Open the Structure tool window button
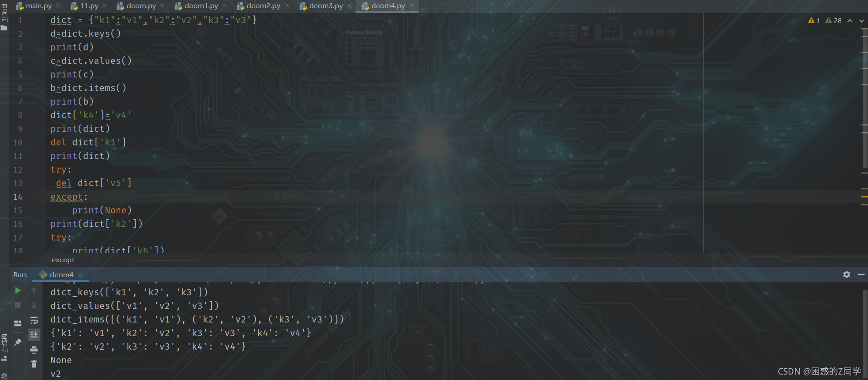The width and height of the screenshot is (868, 380). click(4, 348)
